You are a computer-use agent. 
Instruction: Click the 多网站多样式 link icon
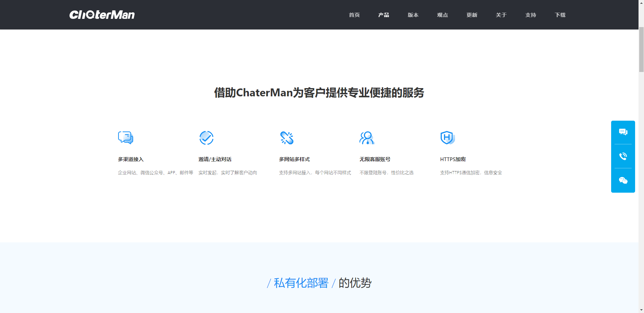[287, 138]
